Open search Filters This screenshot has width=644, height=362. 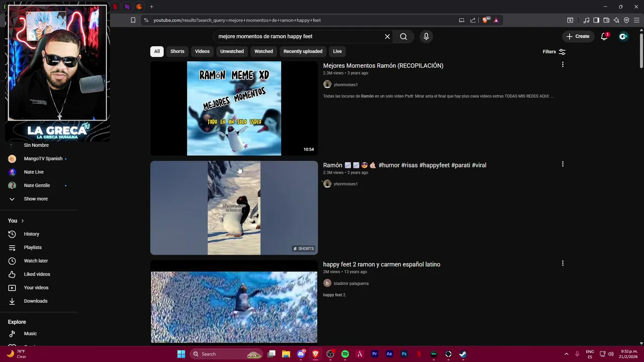[x=554, y=52]
